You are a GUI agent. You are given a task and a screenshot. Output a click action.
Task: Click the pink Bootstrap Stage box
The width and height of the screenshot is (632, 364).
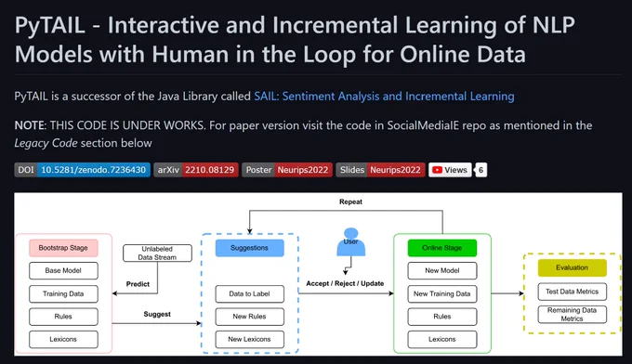coord(63,248)
